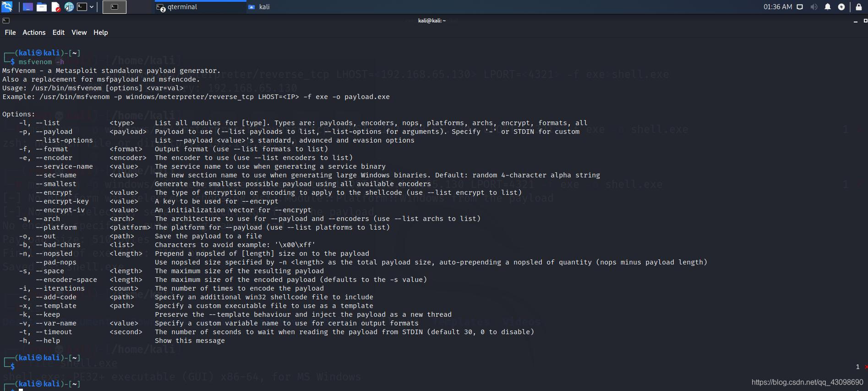The height and width of the screenshot is (391, 868).
Task: Click the '-i, --iterations' option text
Action: (52, 288)
